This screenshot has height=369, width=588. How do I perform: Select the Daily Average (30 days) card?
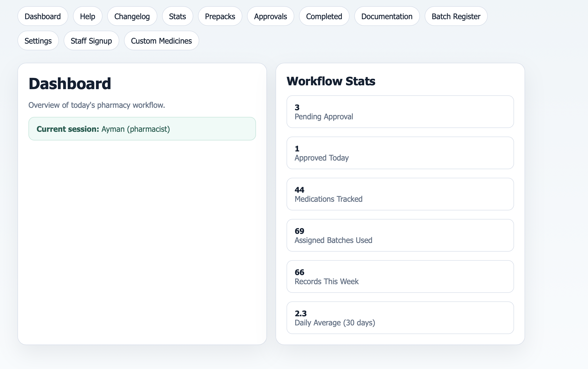click(400, 318)
